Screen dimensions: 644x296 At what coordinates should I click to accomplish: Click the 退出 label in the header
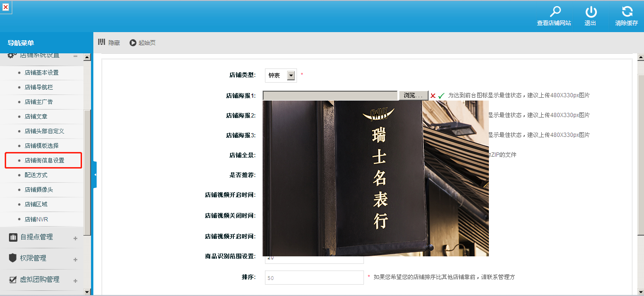coord(590,23)
